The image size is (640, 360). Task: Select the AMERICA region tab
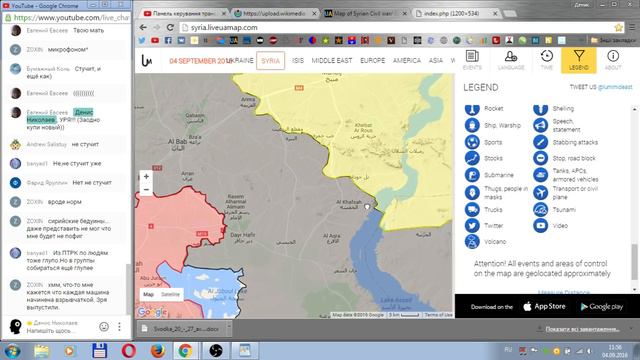(x=407, y=60)
